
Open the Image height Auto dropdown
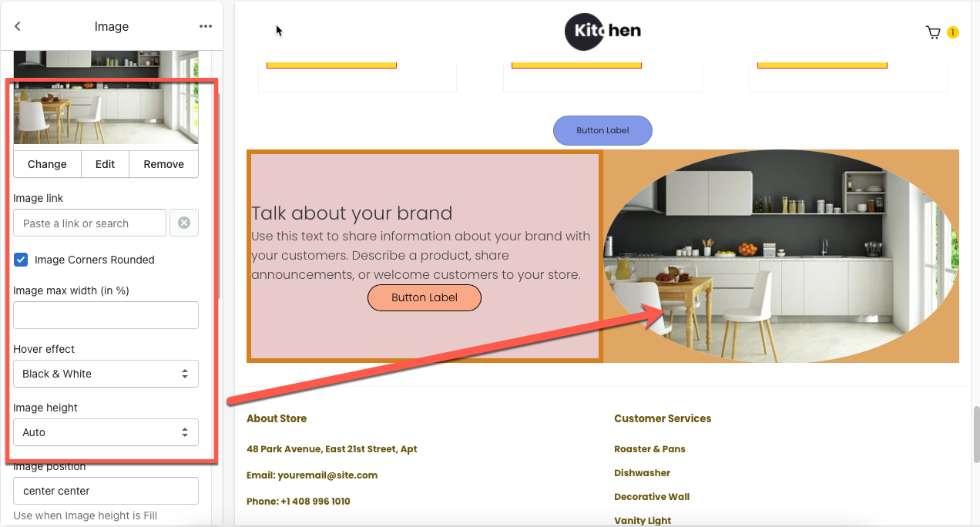coord(106,432)
